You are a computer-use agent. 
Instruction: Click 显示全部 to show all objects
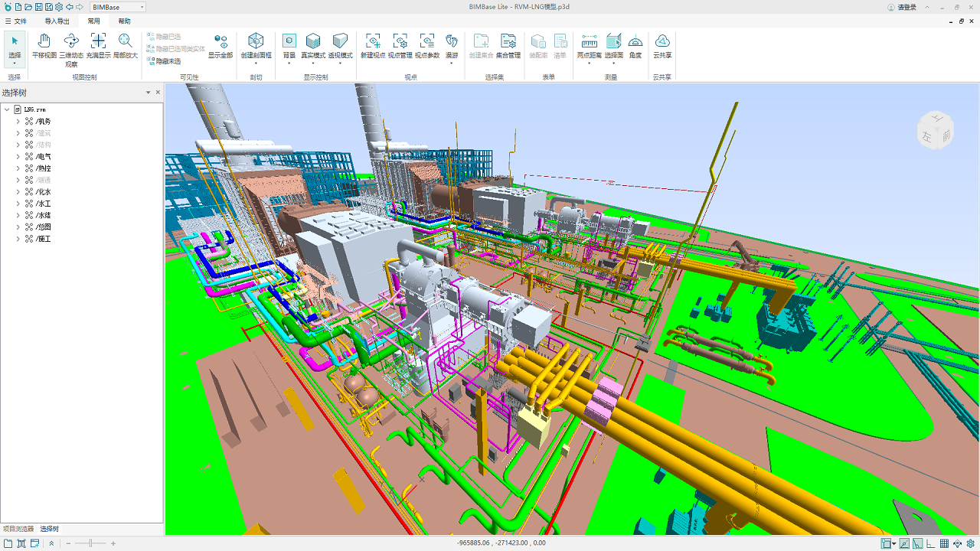coord(220,46)
